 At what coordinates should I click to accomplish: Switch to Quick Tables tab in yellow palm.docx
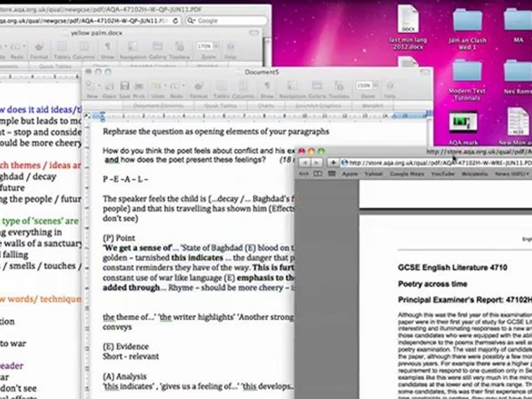(x=55, y=66)
